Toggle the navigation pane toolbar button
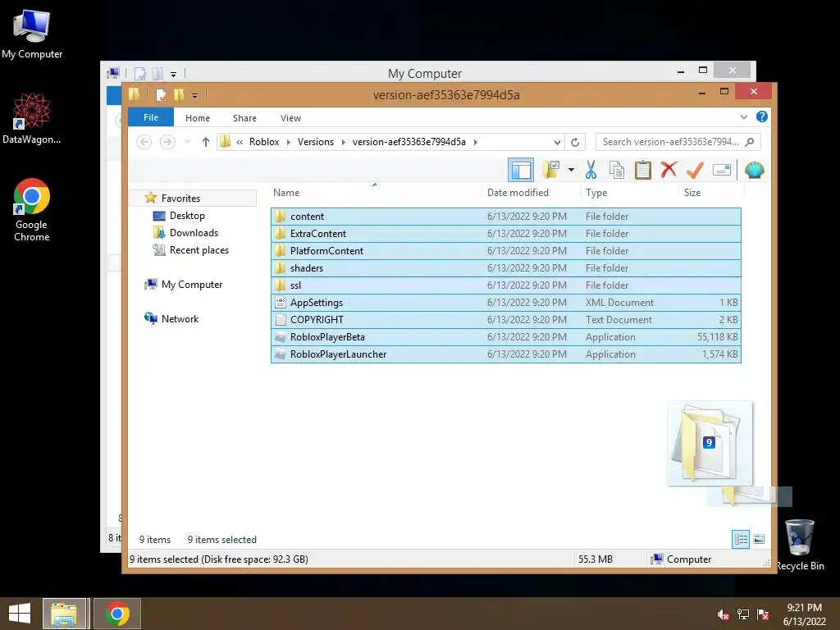This screenshot has height=630, width=840. pos(520,171)
